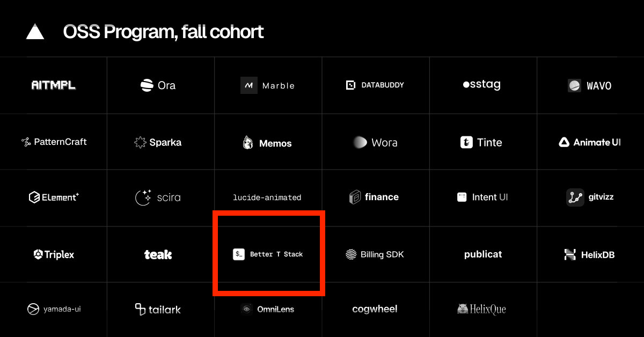Click the Memos owl icon
Image resolution: width=644 pixels, height=337 pixels.
(248, 143)
